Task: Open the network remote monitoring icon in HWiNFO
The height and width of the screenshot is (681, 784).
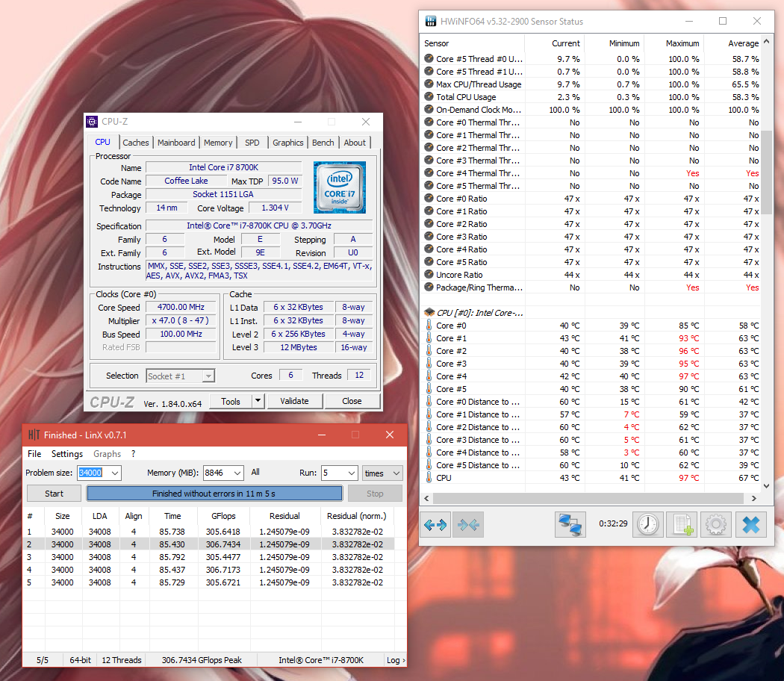Action: tap(570, 524)
